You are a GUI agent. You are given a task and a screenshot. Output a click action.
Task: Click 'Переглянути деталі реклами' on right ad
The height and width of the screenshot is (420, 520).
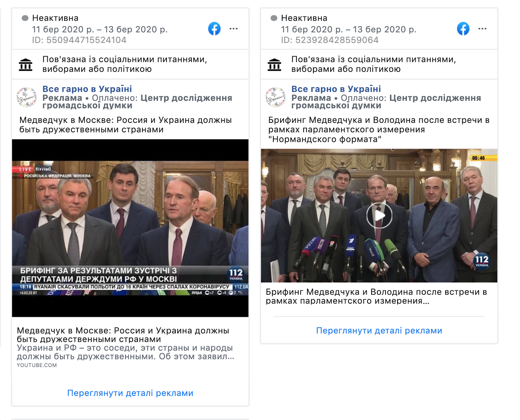click(x=379, y=331)
